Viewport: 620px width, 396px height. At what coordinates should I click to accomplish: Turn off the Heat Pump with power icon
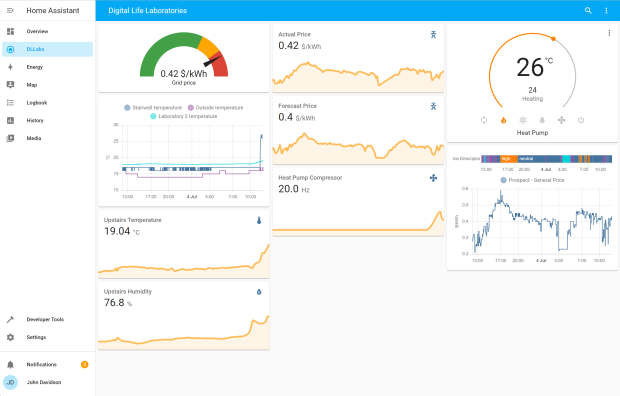581,120
